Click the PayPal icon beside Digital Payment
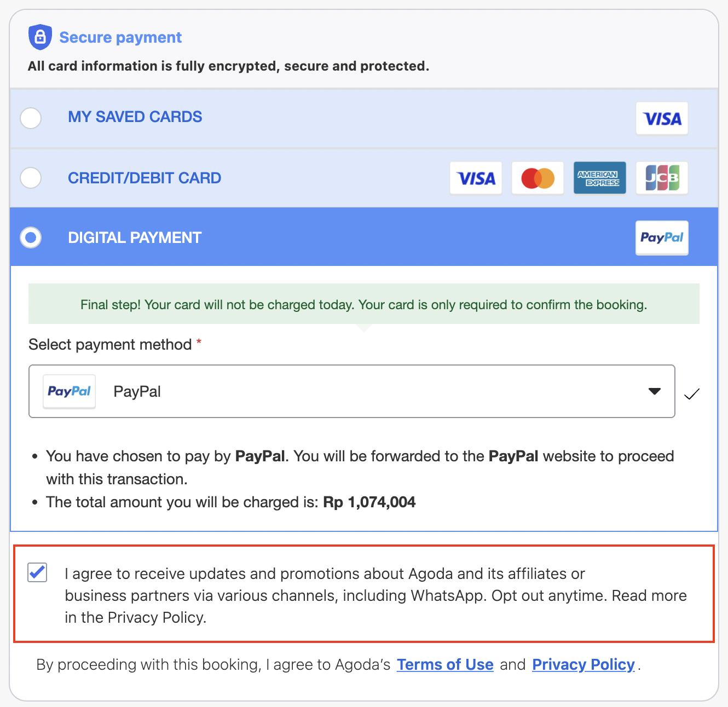The width and height of the screenshot is (728, 707). (662, 237)
